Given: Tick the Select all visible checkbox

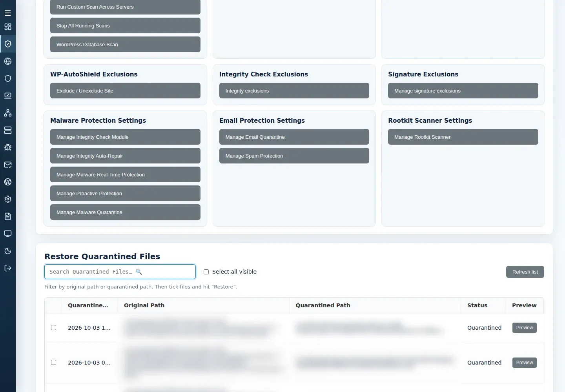Looking at the screenshot, I should [206, 272].
